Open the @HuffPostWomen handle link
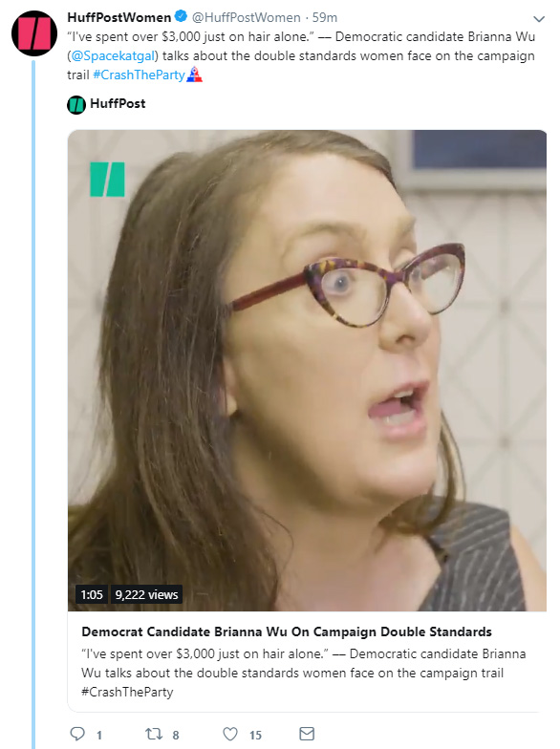 [247, 17]
